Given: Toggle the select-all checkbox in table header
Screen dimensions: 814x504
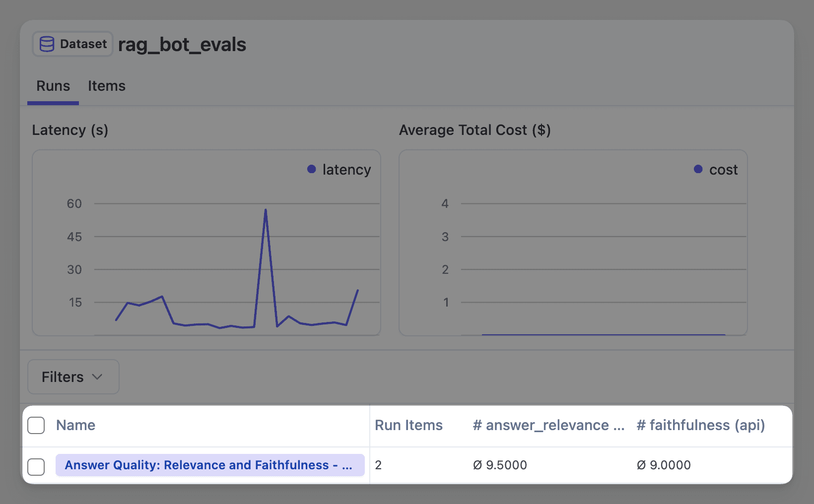Looking at the screenshot, I should [x=36, y=425].
